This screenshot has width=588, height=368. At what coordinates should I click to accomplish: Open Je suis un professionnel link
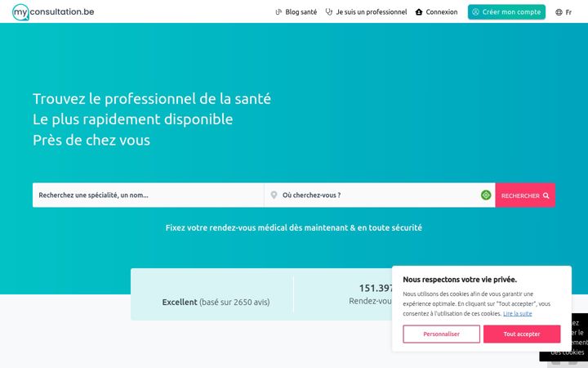pos(367,12)
